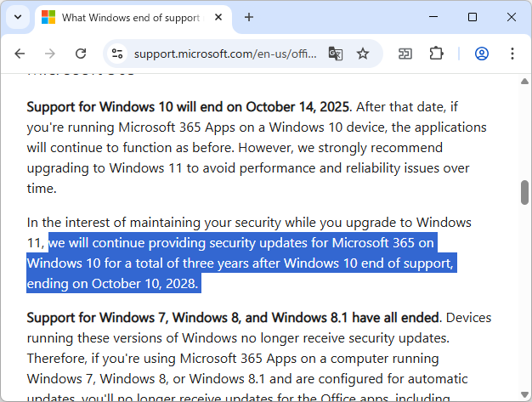This screenshot has height=402, width=532.
Task: Click the scrollbar down arrow
Action: point(525,395)
